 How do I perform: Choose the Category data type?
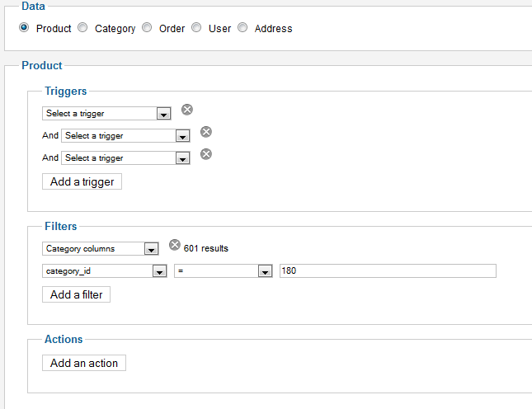tap(82, 27)
